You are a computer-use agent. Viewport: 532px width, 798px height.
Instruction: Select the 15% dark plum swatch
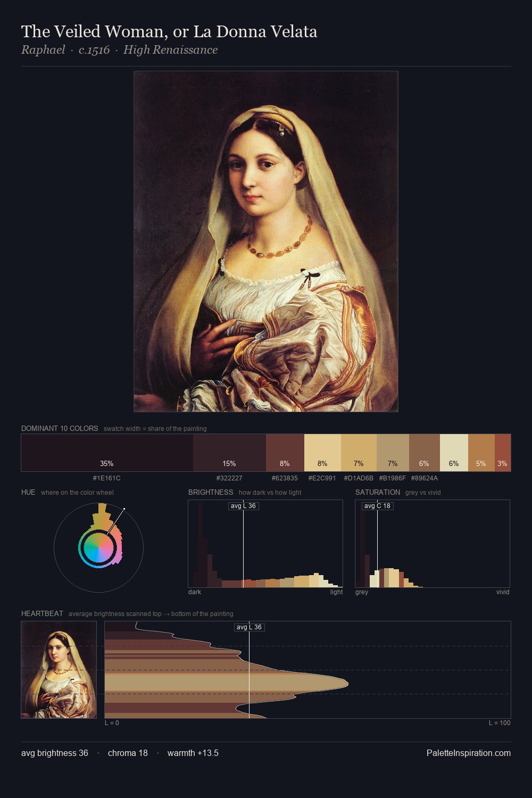229,453
